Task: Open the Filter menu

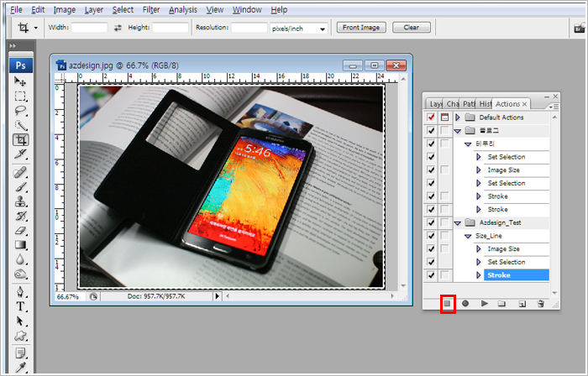Action: click(151, 10)
